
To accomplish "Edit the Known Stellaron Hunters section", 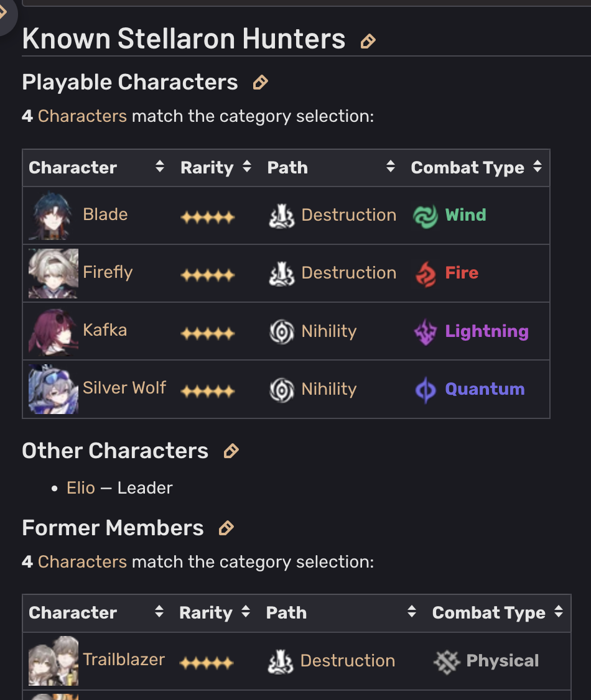I will (x=368, y=42).
